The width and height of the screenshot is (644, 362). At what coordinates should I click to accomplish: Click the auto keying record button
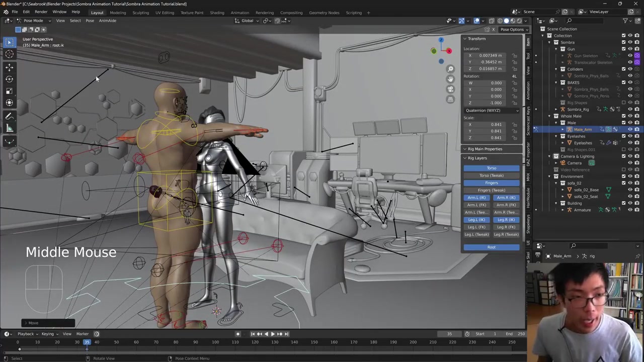(x=238, y=334)
